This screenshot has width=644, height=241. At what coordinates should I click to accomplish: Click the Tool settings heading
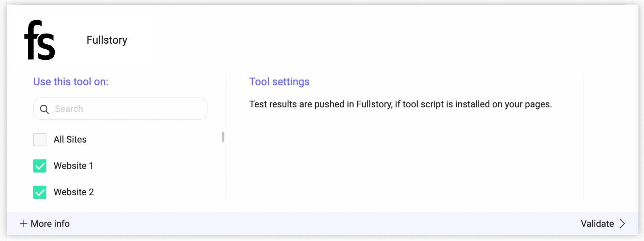(x=279, y=82)
